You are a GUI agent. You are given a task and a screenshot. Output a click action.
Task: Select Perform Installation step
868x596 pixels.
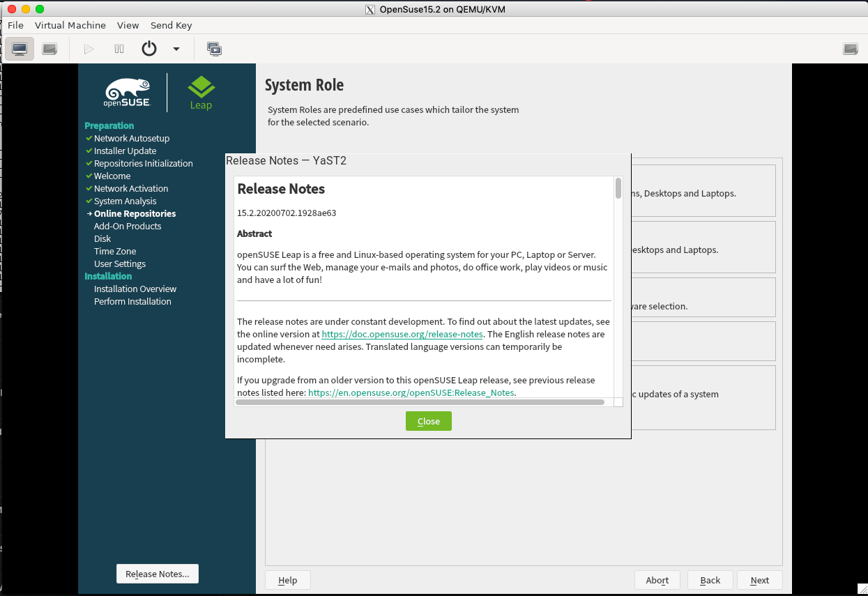[132, 301]
